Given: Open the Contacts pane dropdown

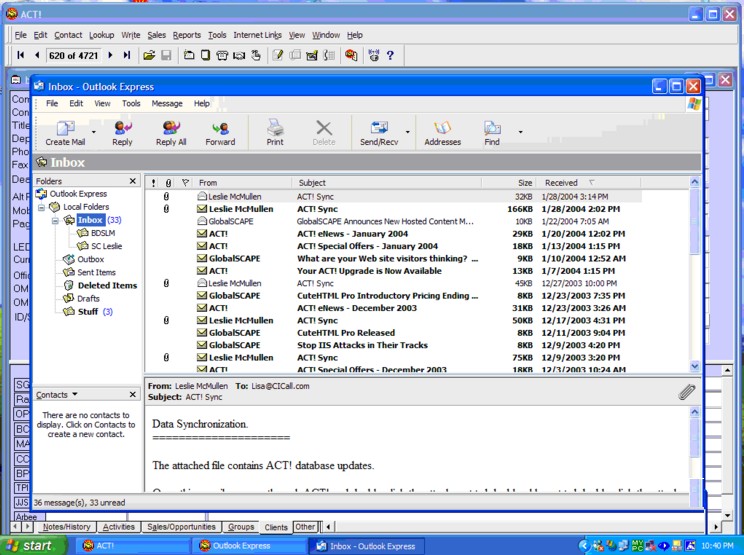Looking at the screenshot, I should [75, 394].
